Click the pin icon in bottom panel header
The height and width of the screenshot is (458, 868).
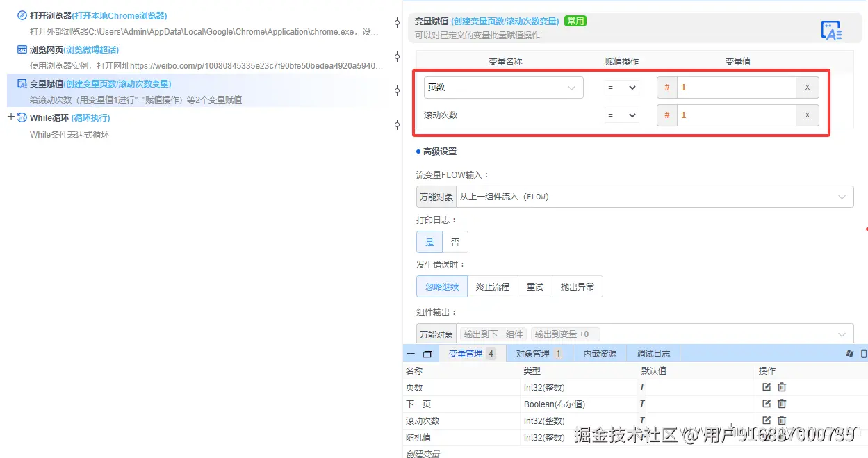[849, 354]
